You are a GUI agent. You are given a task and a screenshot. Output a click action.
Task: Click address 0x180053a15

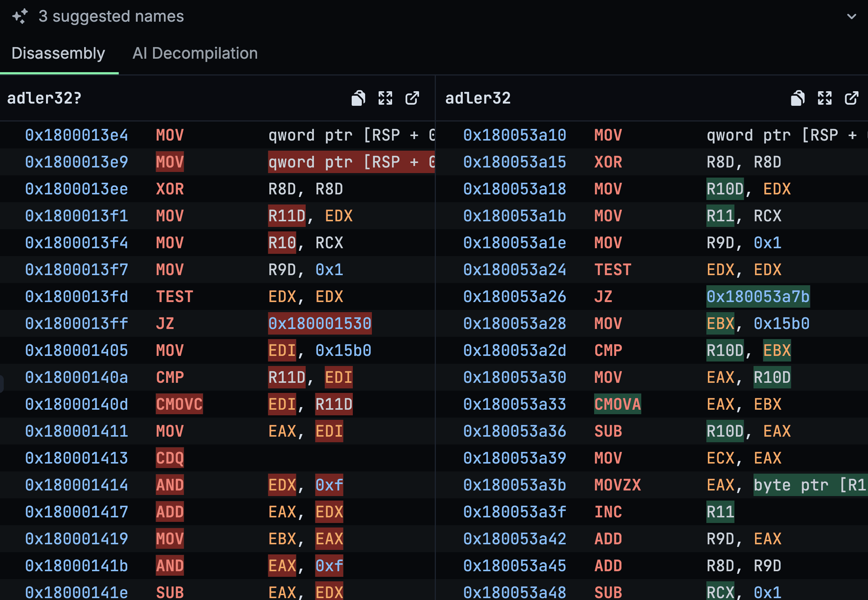click(515, 162)
